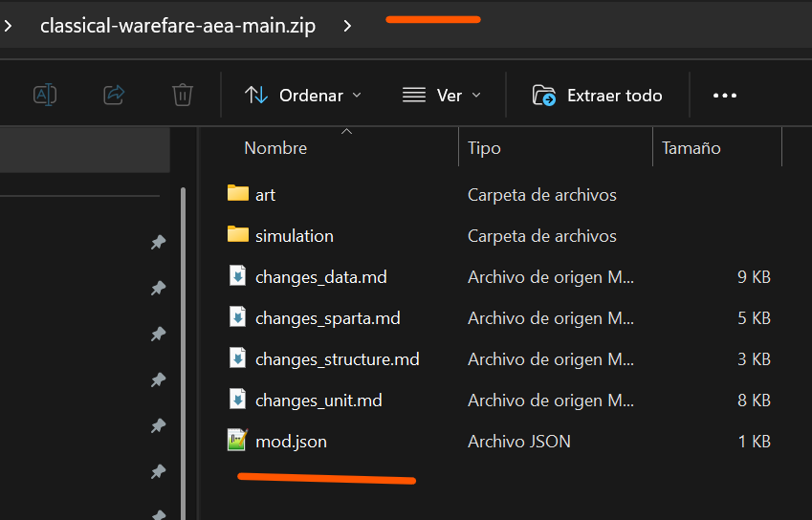
Task: Click the Share icon in toolbar
Action: [x=114, y=95]
